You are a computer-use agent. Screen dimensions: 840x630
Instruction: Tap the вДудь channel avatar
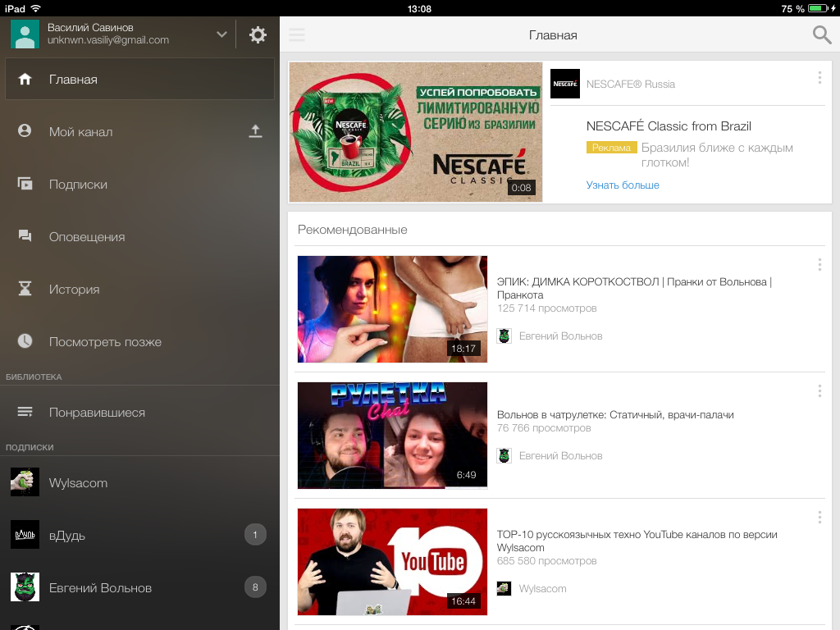point(25,534)
